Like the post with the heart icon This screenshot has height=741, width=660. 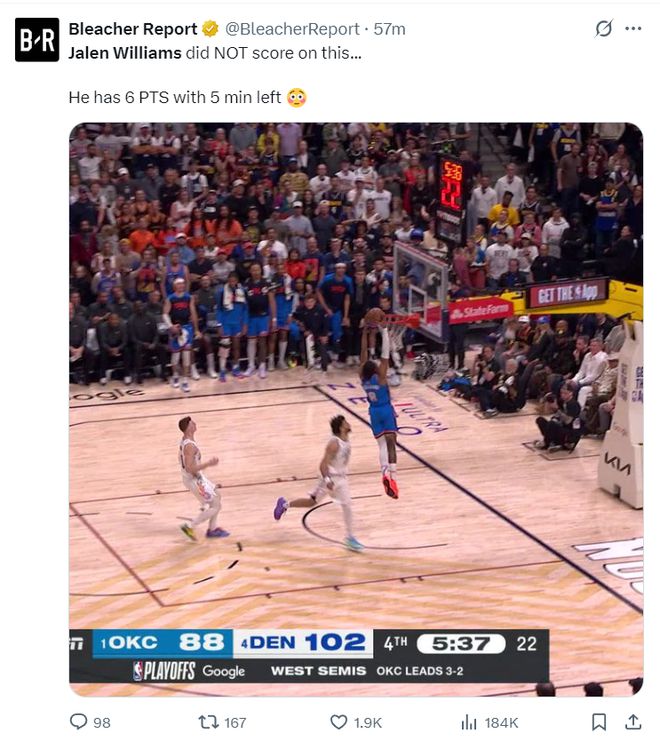(x=338, y=722)
